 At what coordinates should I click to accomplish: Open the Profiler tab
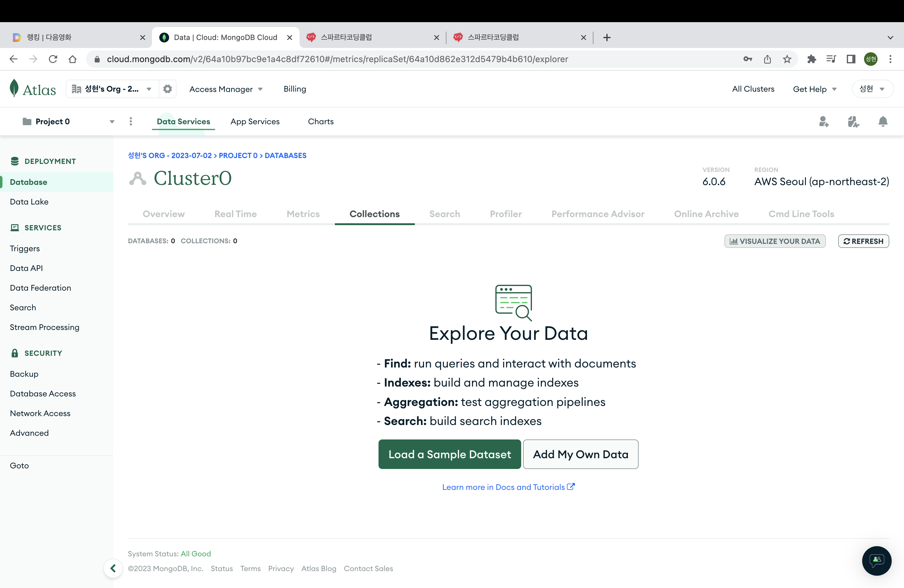tap(506, 214)
